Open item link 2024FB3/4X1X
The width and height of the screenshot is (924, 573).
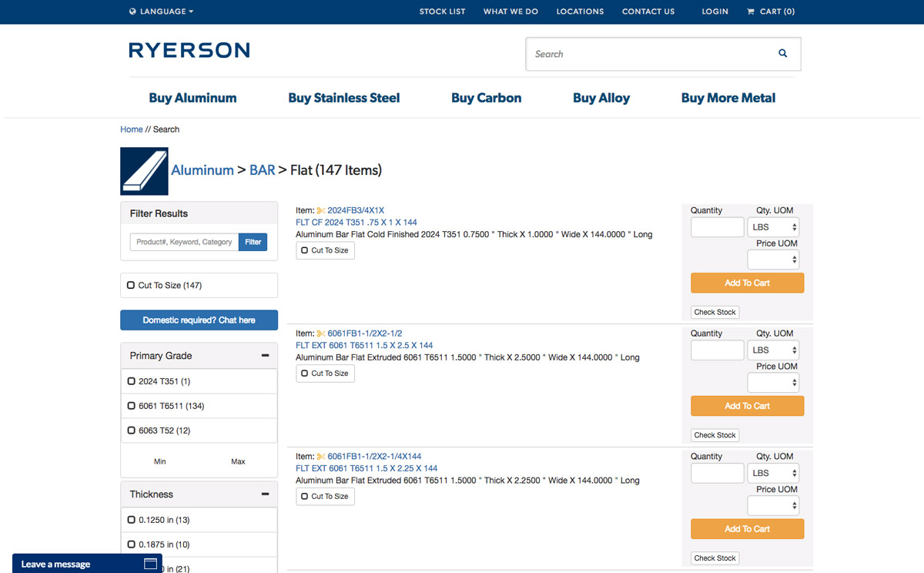coord(356,210)
